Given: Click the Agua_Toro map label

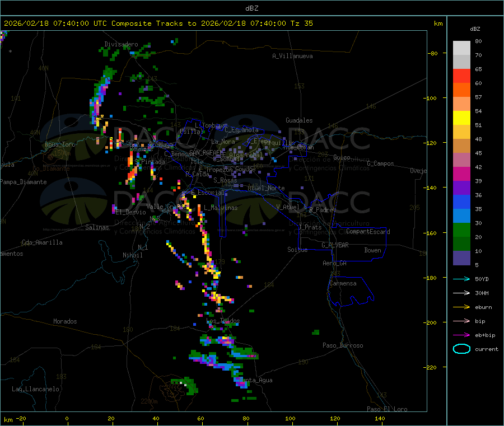Looking at the screenshot, I should tap(60, 144).
